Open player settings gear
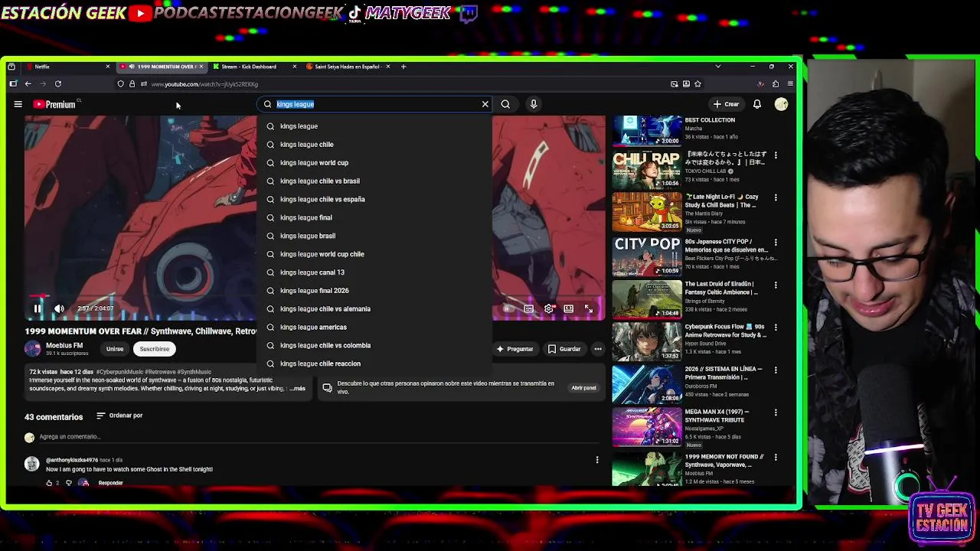 pyautogui.click(x=548, y=308)
